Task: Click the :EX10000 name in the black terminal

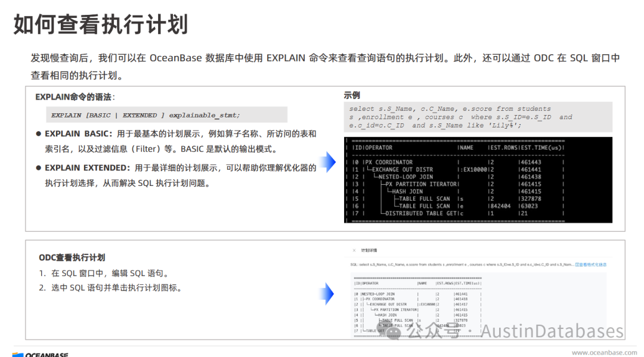Action: coord(473,169)
